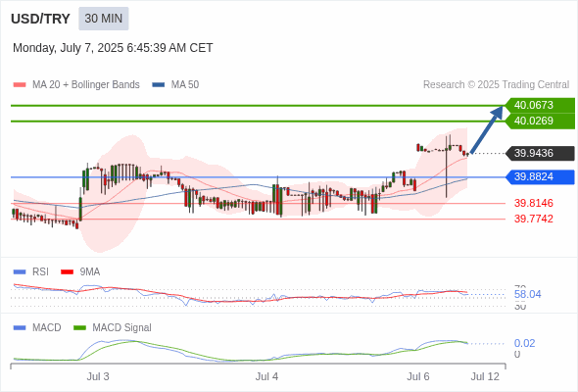578x392 pixels.
Task: Click the 39.9436 current price tag
Action: [x=540, y=153]
